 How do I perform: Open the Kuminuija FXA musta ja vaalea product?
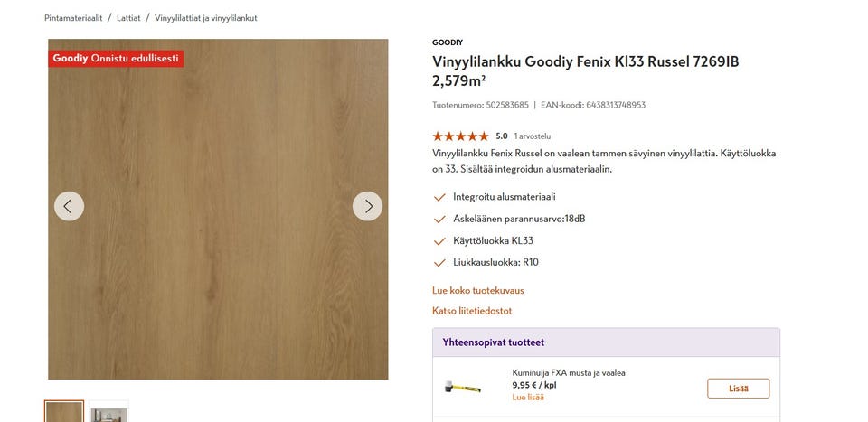(569, 372)
